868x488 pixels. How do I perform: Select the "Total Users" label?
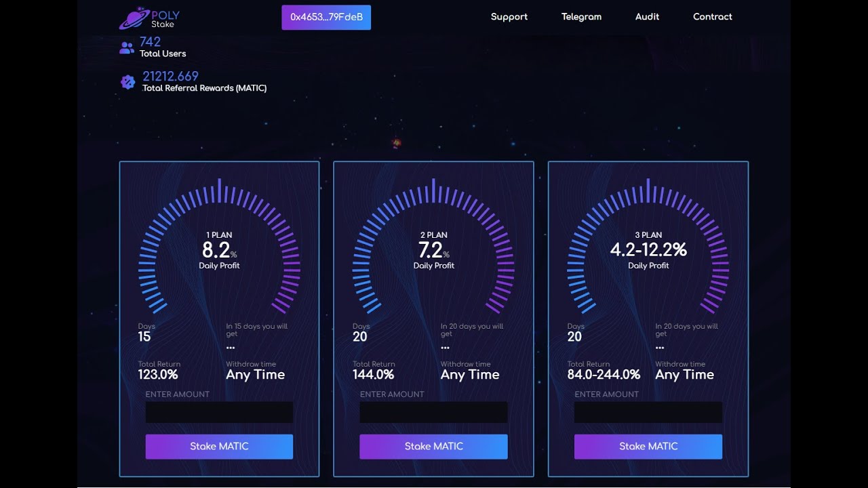163,54
